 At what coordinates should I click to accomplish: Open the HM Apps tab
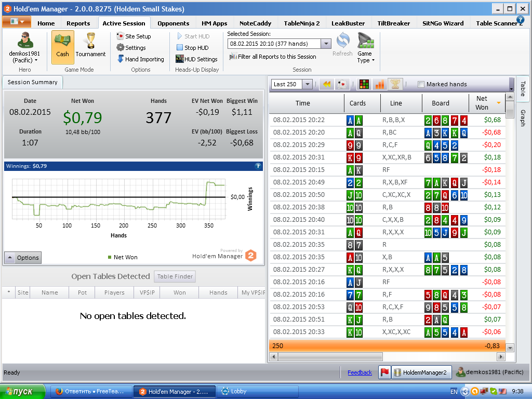click(x=215, y=23)
